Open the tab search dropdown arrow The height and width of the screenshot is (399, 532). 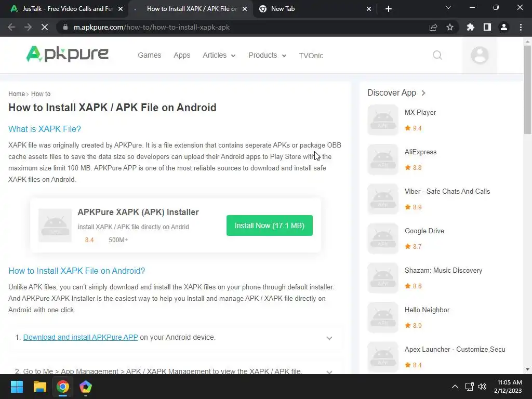(x=448, y=7)
